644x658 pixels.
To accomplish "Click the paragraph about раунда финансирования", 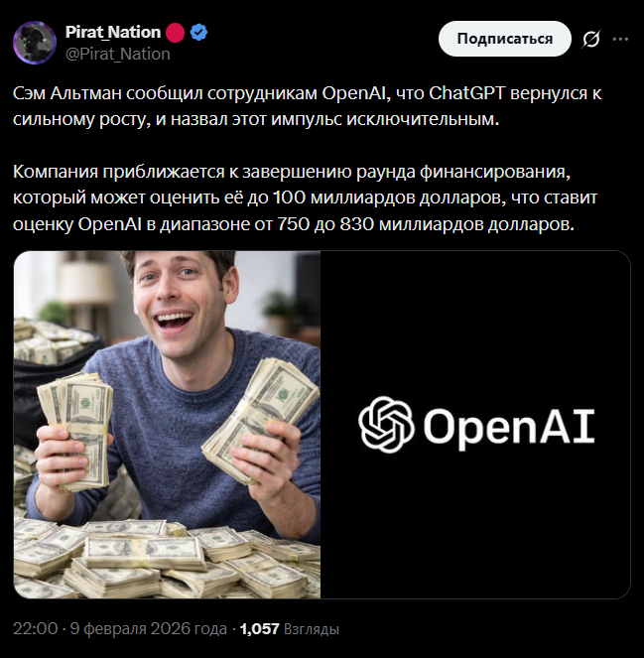I will click(305, 197).
